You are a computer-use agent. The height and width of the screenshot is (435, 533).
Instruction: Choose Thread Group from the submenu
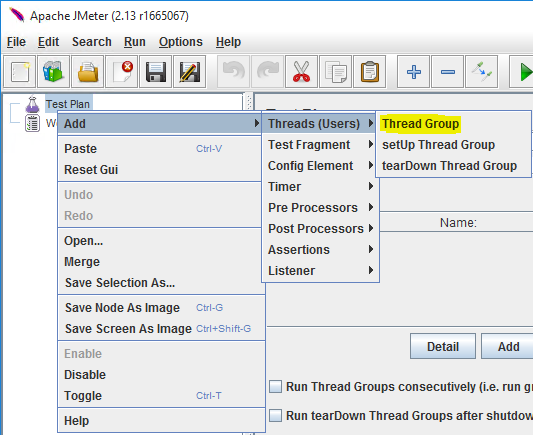(x=420, y=124)
